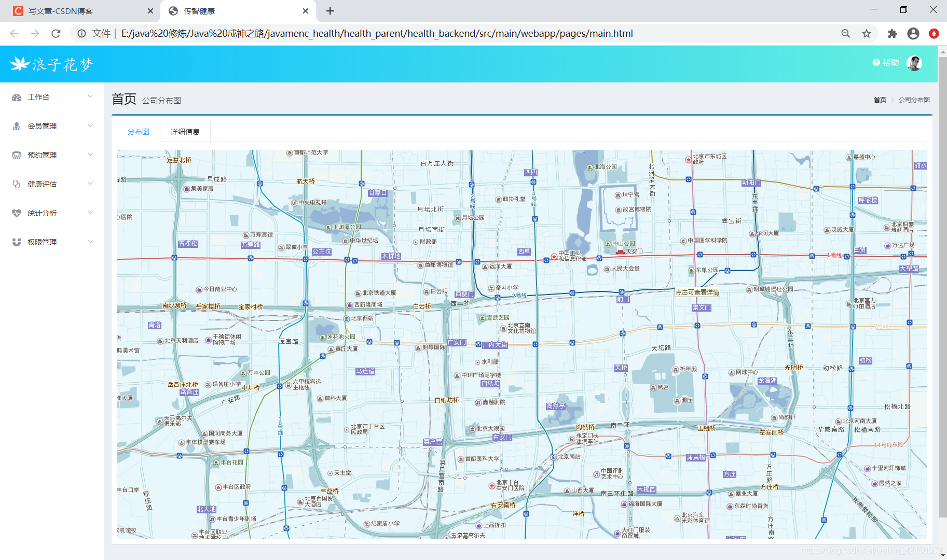This screenshot has width=947, height=560.
Task: Click the 健康评估 stethoscope icon
Action: tap(17, 185)
